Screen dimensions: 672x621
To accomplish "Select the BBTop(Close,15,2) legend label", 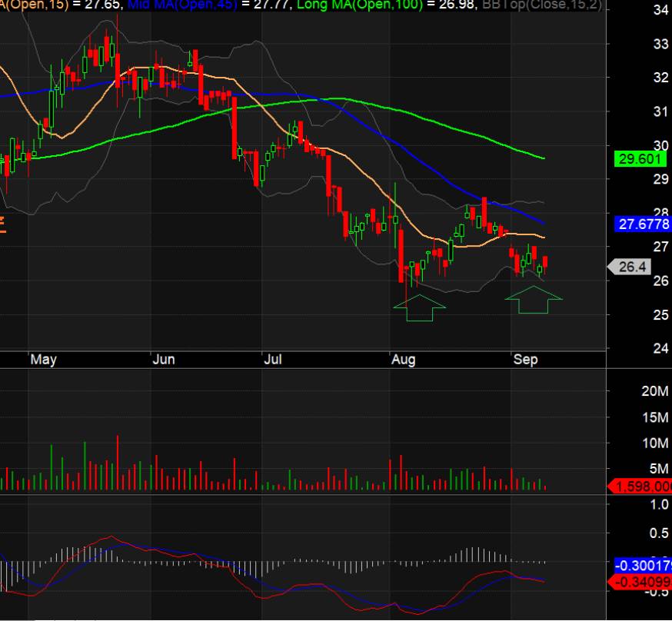I will click(x=542, y=5).
